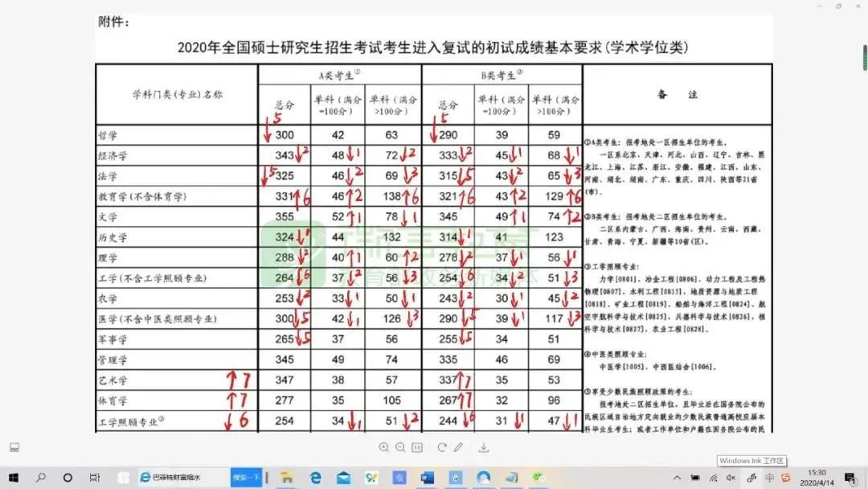Open the Windows Ink Workspace tray icon
The image size is (868, 489).
(751, 478)
